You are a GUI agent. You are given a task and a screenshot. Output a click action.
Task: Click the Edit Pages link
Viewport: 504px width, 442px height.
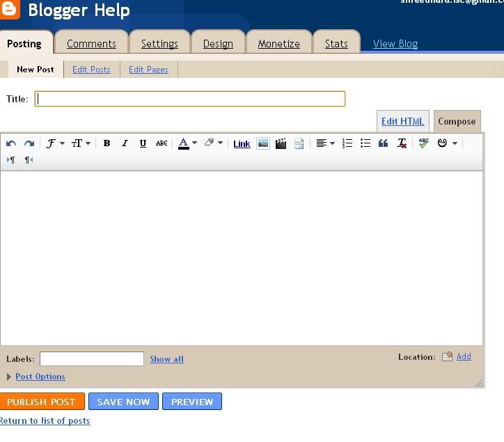(x=148, y=70)
